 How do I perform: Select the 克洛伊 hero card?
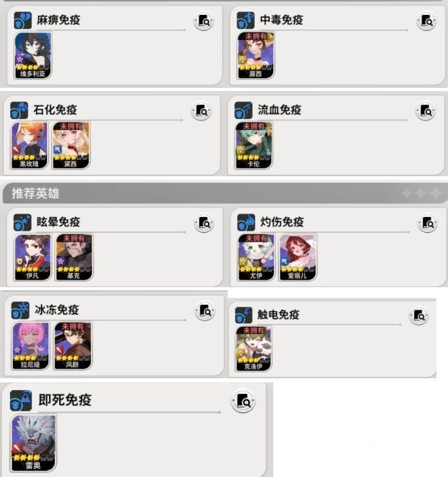tap(254, 349)
